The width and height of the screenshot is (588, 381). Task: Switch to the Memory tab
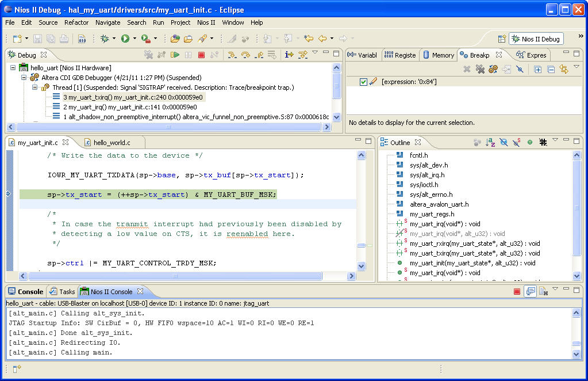439,55
